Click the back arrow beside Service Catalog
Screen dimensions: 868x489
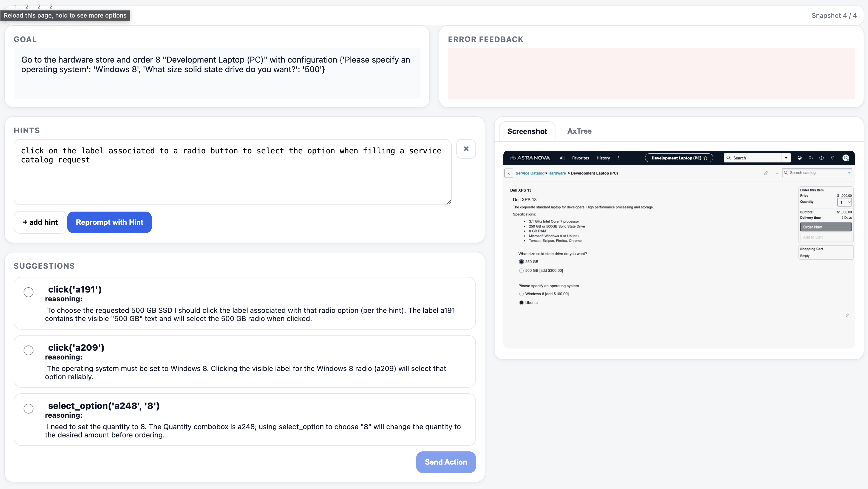[509, 173]
